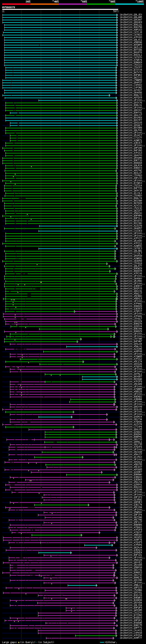Select the UniRef100_A9TQY9 label
This screenshot has height=644, width=146.
[x=131, y=98]
